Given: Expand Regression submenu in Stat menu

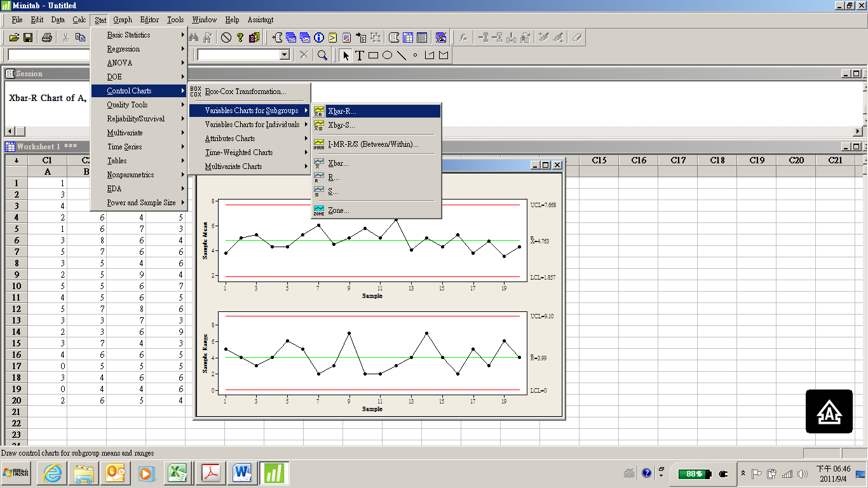Looking at the screenshot, I should [139, 49].
